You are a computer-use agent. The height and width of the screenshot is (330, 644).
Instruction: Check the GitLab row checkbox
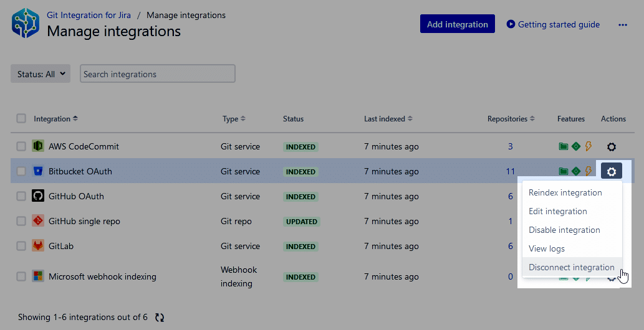coord(21,246)
